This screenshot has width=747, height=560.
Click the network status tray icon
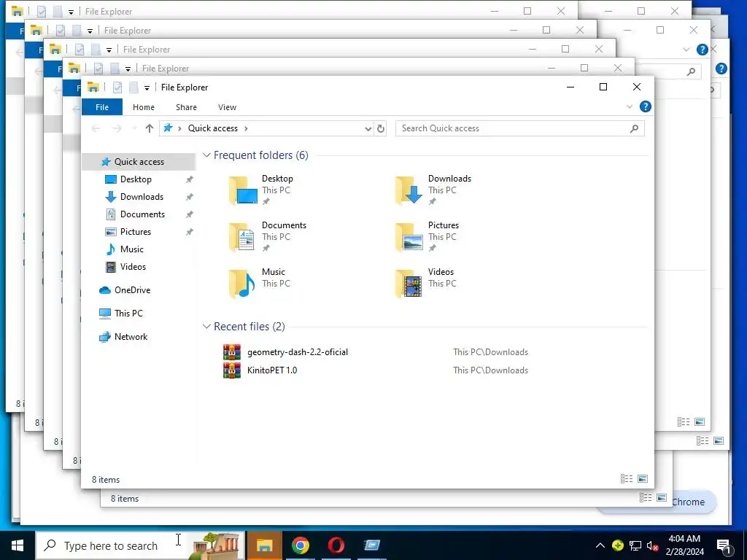point(635,545)
